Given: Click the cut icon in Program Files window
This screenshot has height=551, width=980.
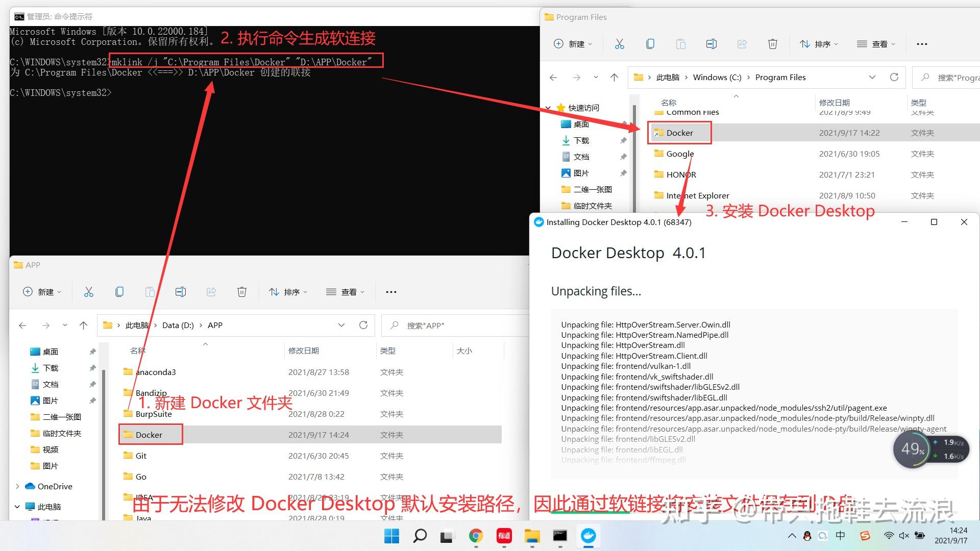Looking at the screenshot, I should [x=620, y=44].
